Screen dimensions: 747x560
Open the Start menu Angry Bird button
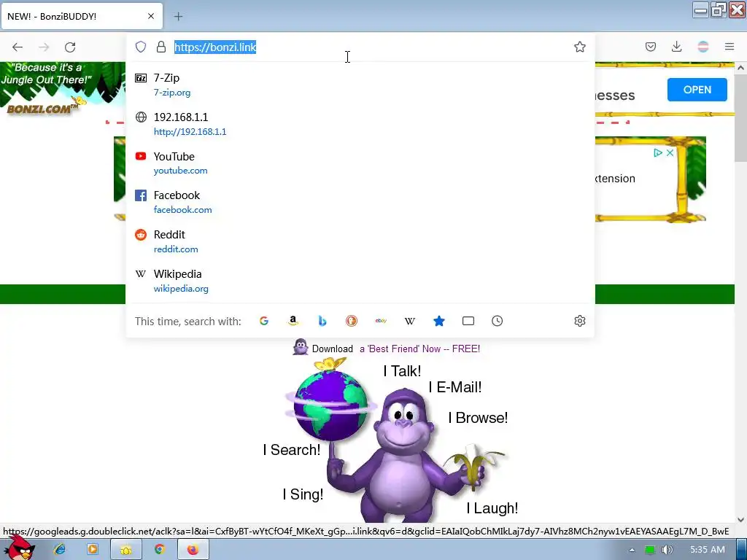(20, 548)
